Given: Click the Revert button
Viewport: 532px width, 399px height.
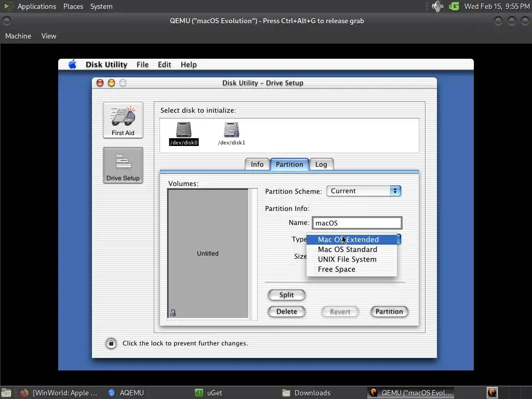Looking at the screenshot, I should (x=340, y=312).
